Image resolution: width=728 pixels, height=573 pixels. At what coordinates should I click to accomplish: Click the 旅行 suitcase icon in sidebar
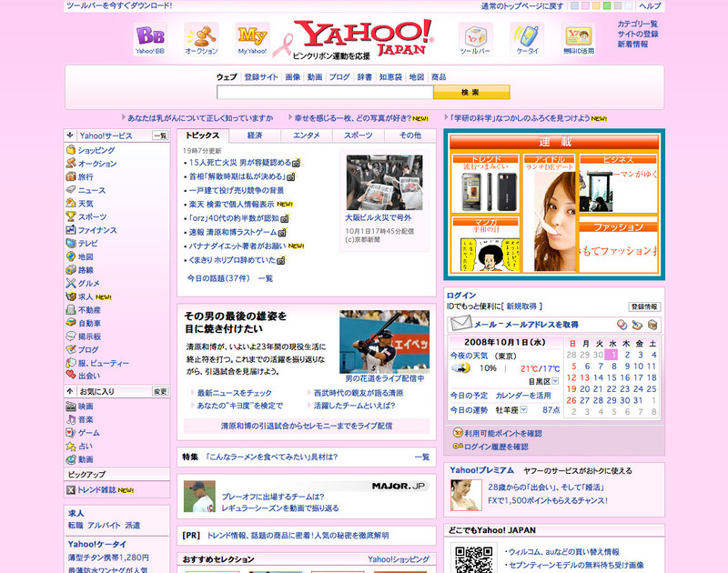71,176
